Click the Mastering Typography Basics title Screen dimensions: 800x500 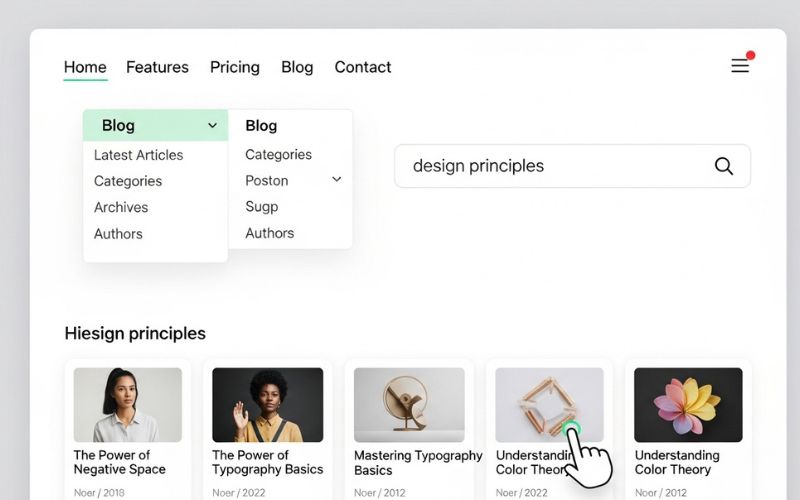pyautogui.click(x=418, y=463)
